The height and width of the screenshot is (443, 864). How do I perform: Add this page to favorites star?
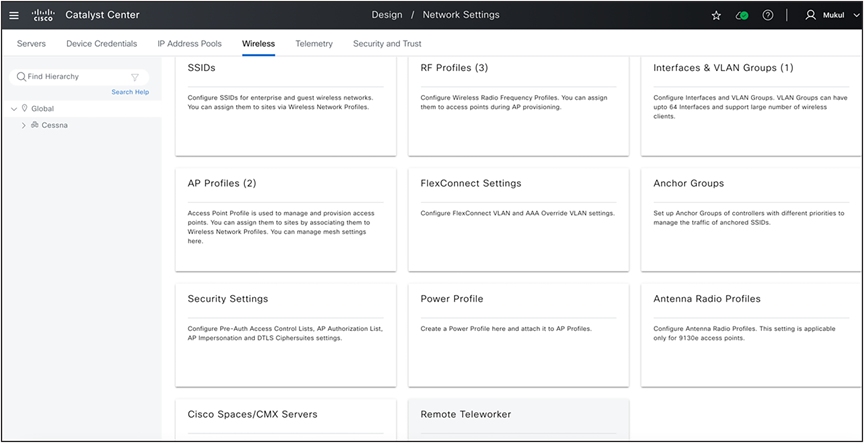[716, 15]
